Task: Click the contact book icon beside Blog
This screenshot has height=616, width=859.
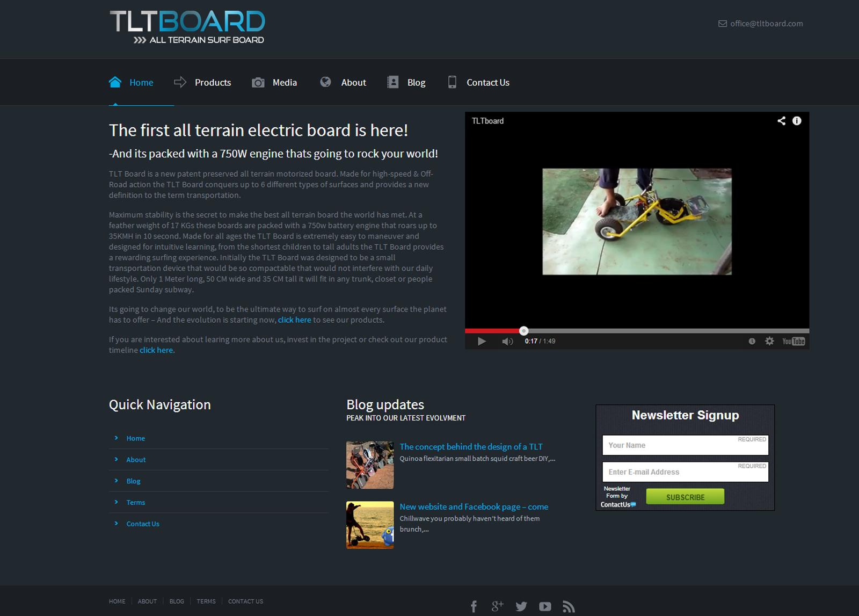Action: [393, 82]
